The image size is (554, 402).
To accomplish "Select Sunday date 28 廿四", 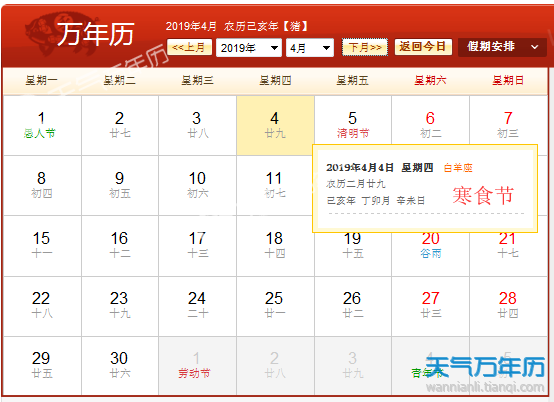I will pyautogui.click(x=508, y=306).
